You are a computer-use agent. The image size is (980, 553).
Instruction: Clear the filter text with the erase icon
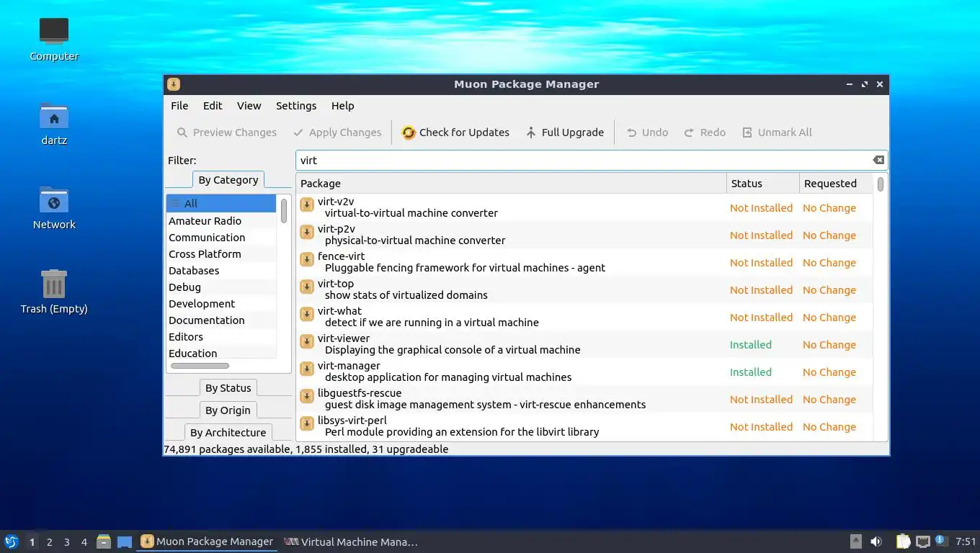point(878,161)
